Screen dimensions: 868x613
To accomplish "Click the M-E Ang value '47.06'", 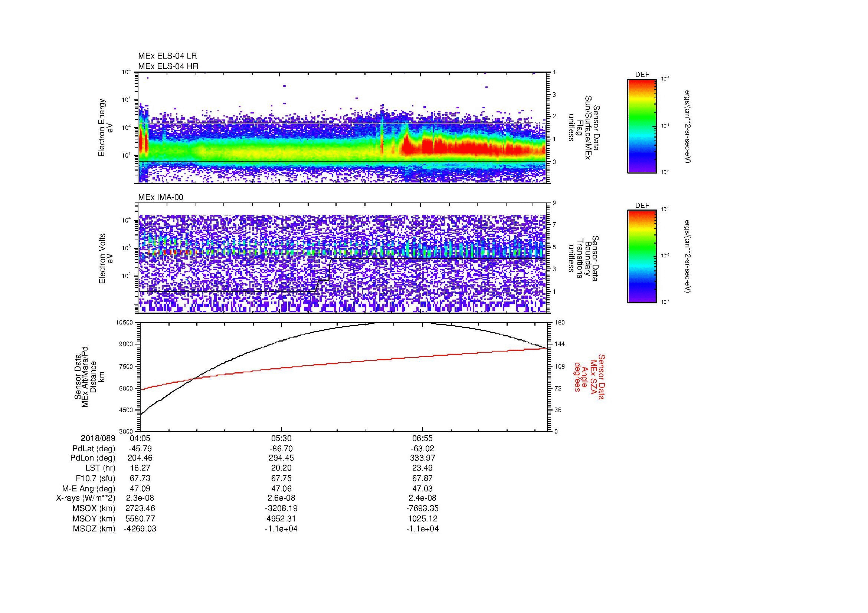I will (x=281, y=488).
